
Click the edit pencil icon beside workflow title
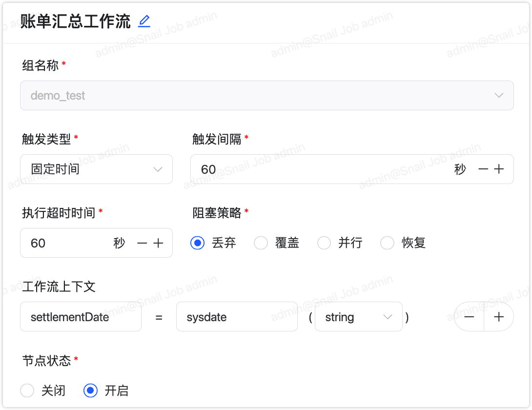click(x=144, y=21)
